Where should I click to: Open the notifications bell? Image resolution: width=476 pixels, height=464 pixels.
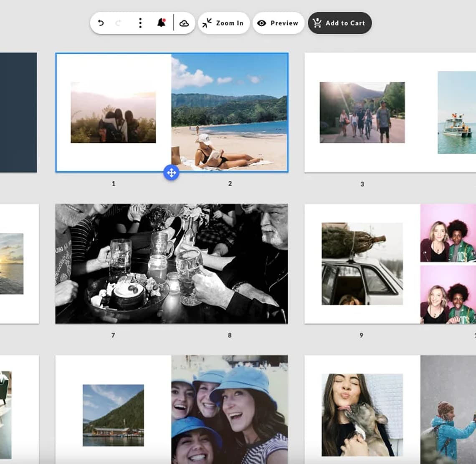click(x=161, y=23)
